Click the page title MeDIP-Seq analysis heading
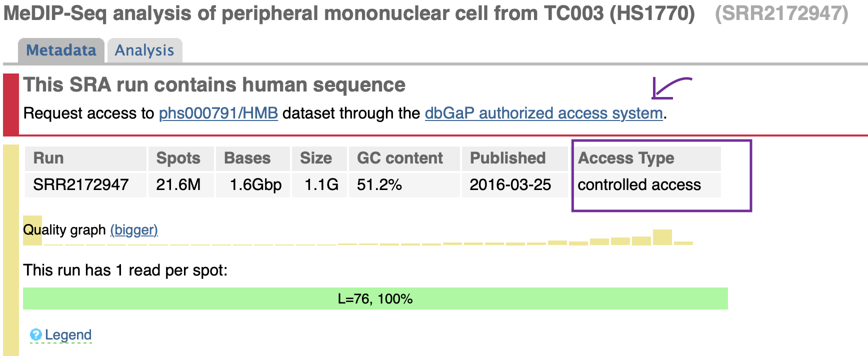The image size is (868, 356). point(349,13)
